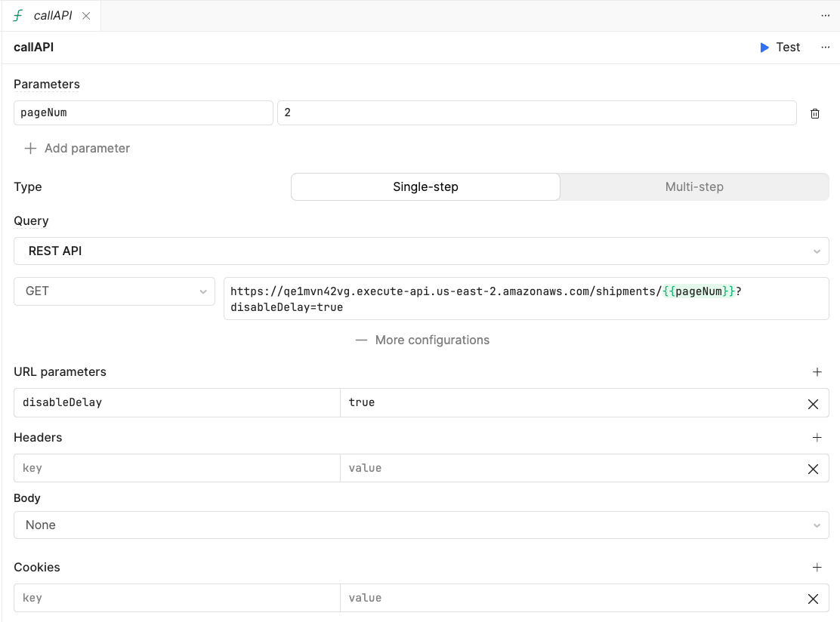The image size is (840, 622).
Task: Switch type to Multi-step
Action: coord(694,186)
